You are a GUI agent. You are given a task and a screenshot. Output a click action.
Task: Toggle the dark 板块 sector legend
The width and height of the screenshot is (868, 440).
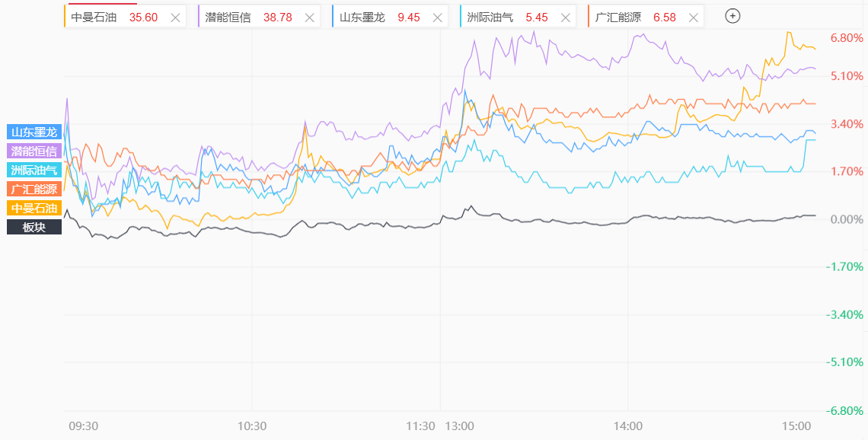tap(34, 227)
